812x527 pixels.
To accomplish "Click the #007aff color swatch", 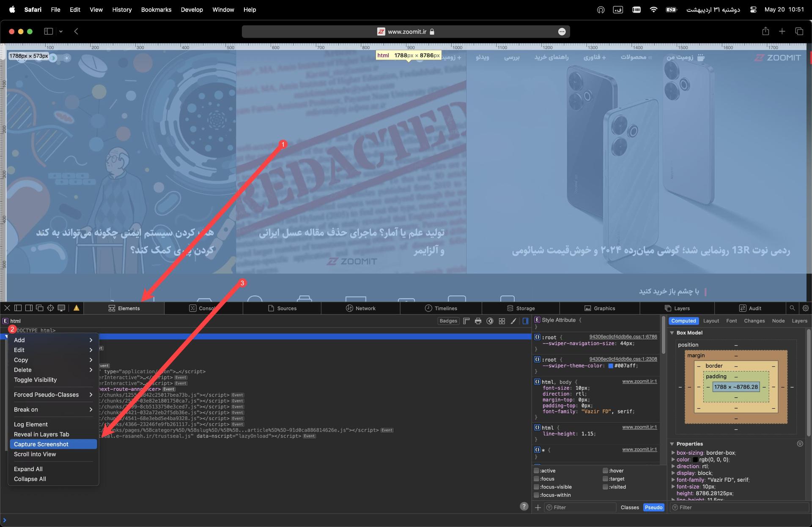I will tap(610, 366).
